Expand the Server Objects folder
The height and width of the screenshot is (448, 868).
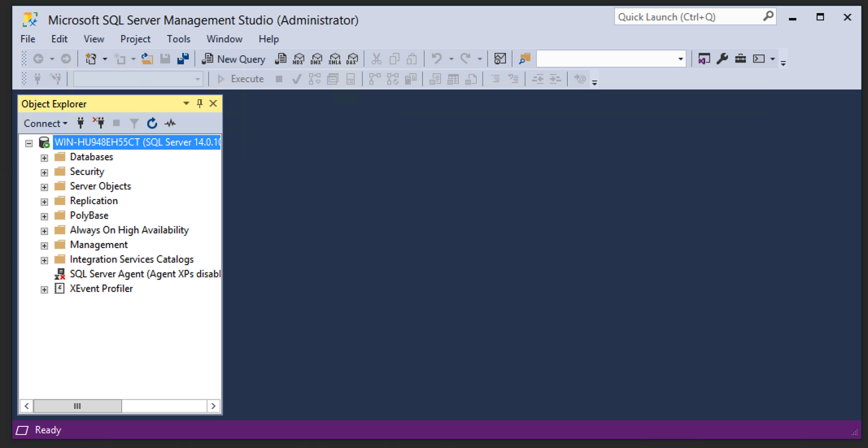click(x=45, y=186)
